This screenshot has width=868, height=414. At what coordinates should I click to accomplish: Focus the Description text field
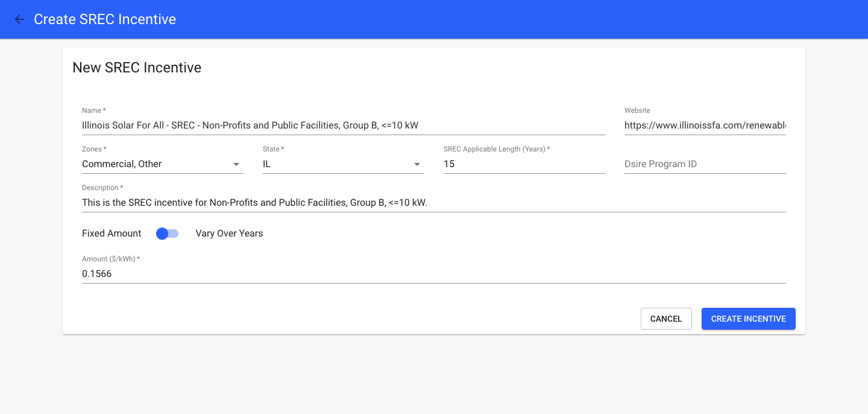pos(433,203)
